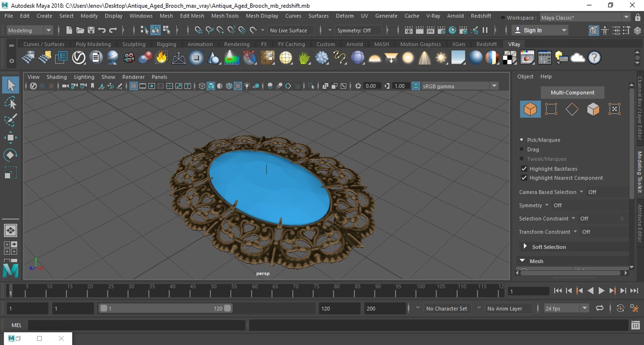Activate the Scale tool
The image size is (644, 345).
pos(11,172)
